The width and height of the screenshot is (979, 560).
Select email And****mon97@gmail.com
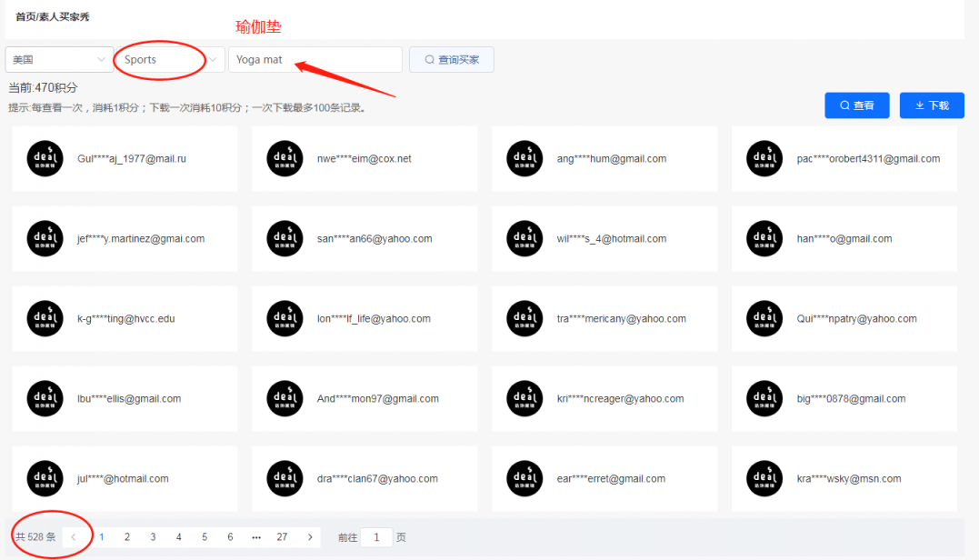[378, 398]
